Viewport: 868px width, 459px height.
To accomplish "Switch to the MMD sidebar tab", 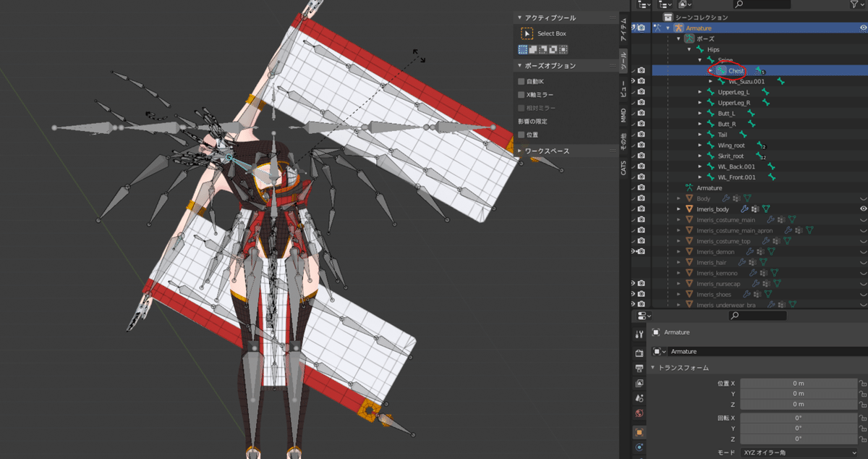I will [x=624, y=115].
